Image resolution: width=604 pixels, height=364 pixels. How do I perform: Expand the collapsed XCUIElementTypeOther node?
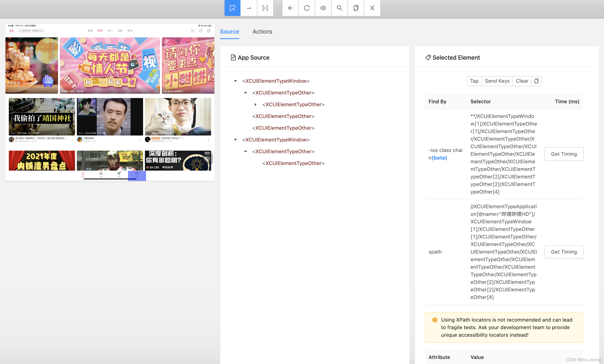pos(256,104)
